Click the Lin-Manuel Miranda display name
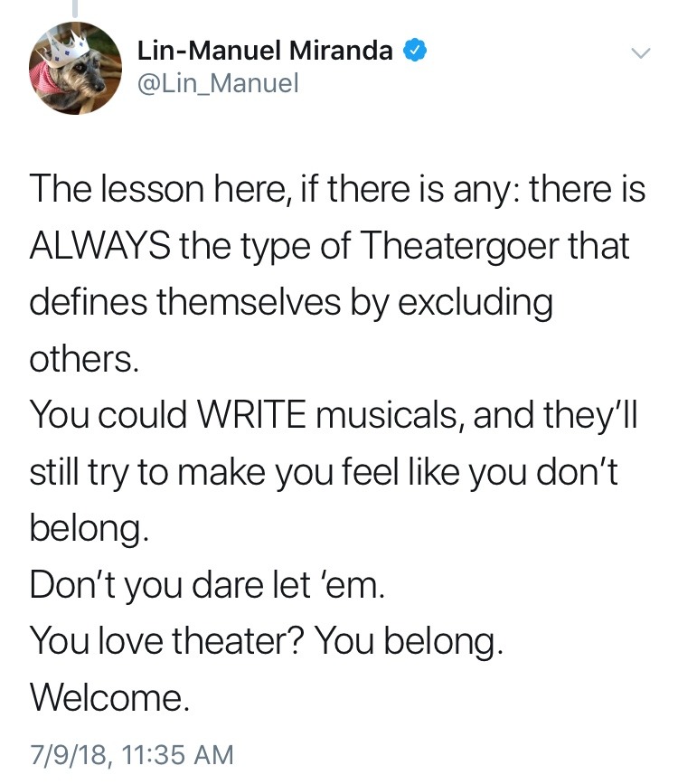Image resolution: width=678 pixels, height=784 pixels. 265,52
